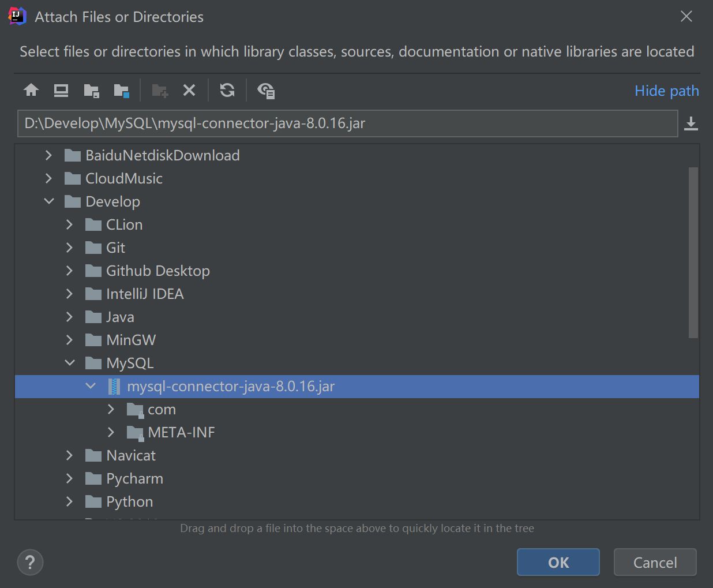
Task: Toggle show hidden files and directories
Action: tap(266, 91)
